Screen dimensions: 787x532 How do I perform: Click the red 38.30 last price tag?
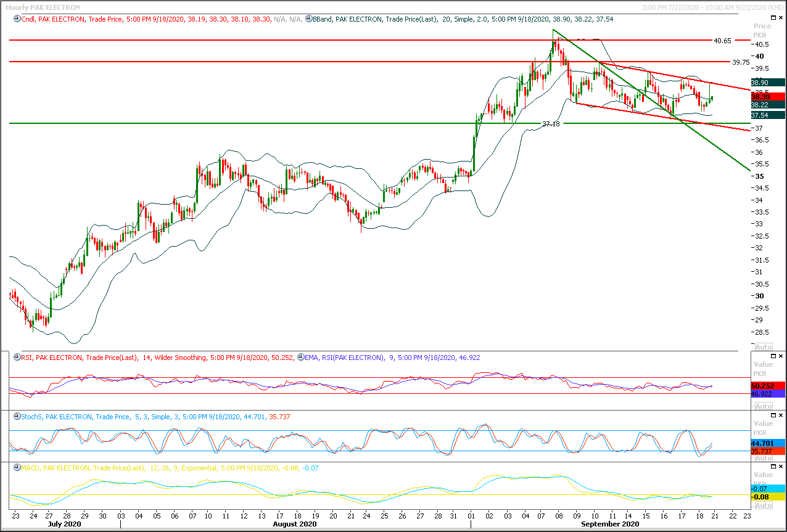pyautogui.click(x=767, y=97)
